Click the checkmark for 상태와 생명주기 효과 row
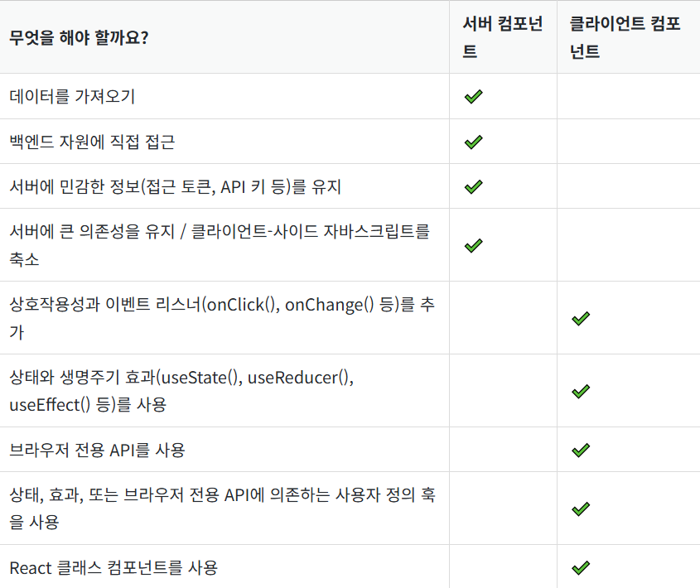 581,391
